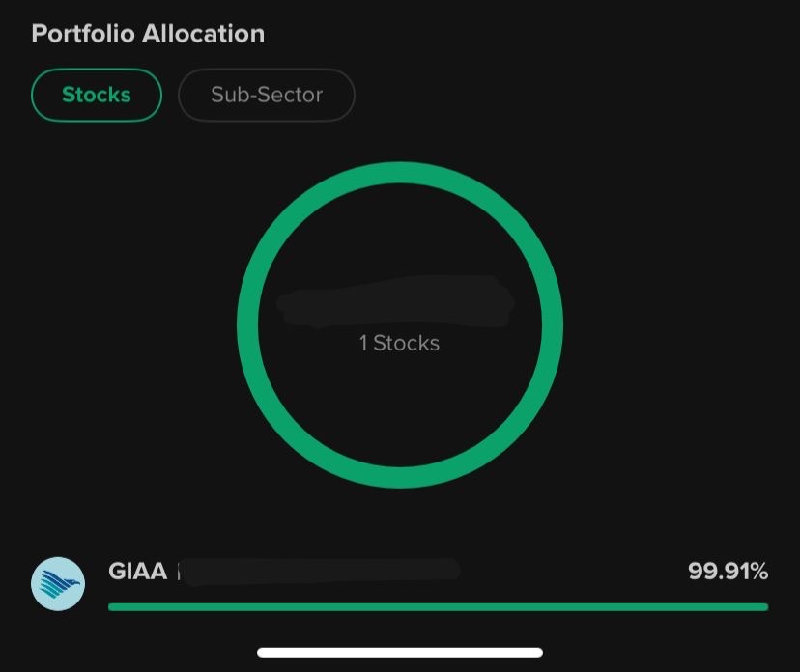Click the top arc of the green donut ring
800x672 pixels.
[400, 172]
